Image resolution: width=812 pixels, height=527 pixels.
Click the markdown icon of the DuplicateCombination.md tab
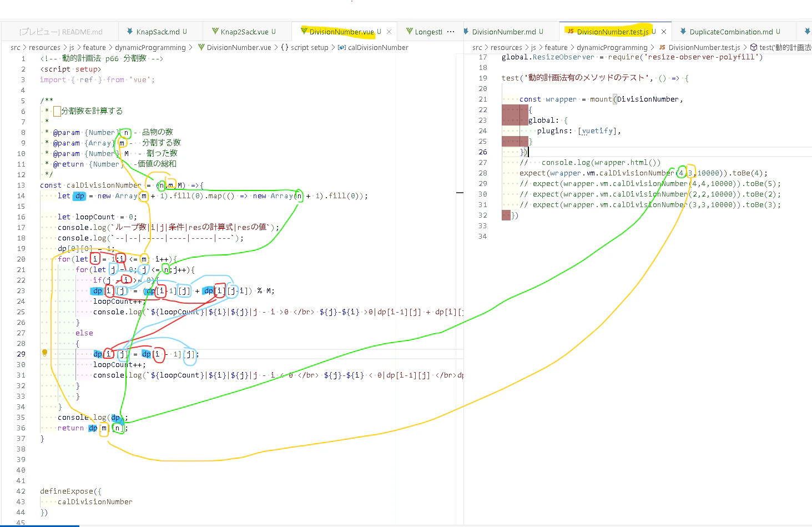pos(683,32)
